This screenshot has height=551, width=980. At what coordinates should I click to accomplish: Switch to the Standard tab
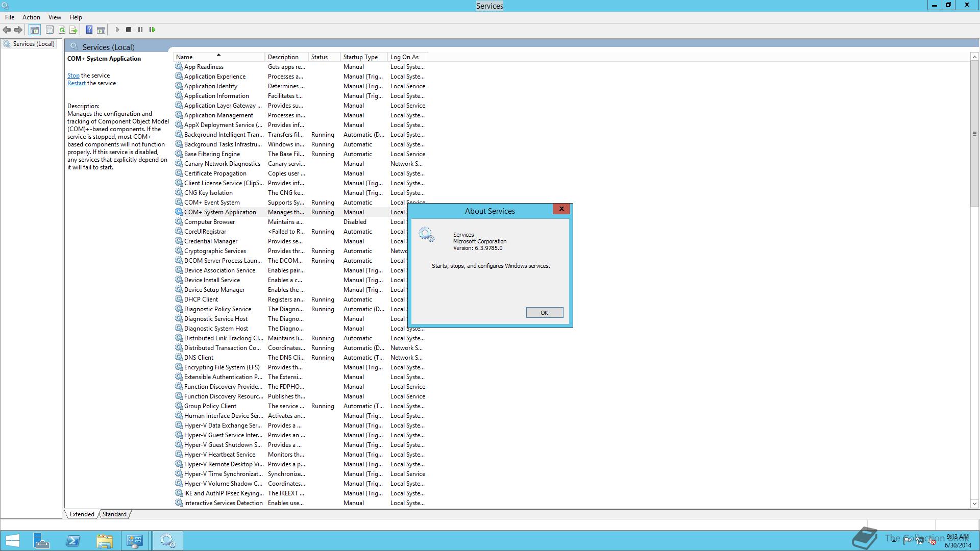click(x=114, y=514)
